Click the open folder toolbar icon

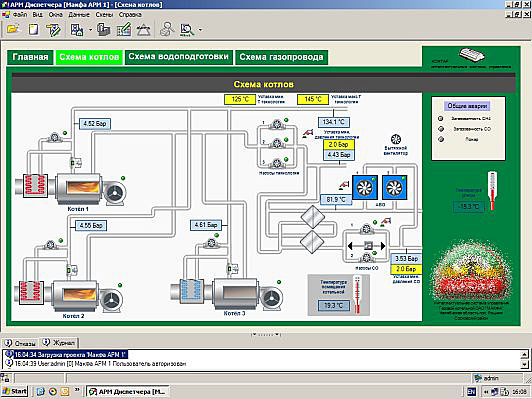click(13, 30)
